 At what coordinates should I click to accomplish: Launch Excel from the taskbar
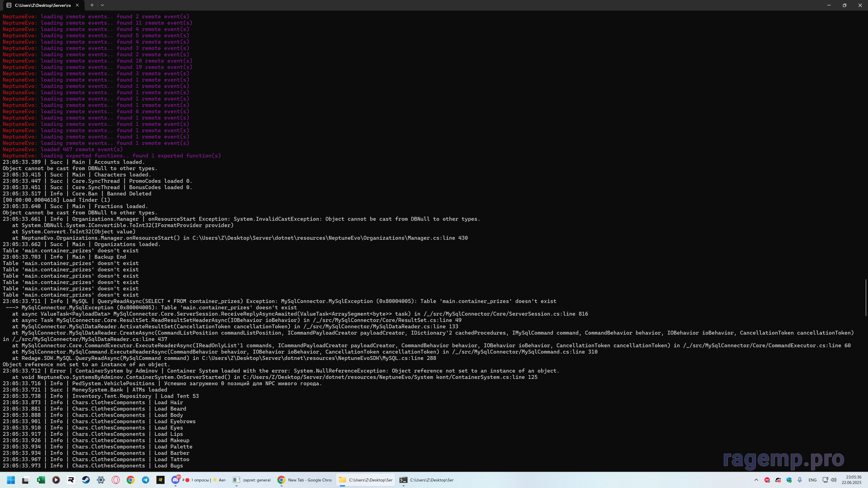[41, 480]
